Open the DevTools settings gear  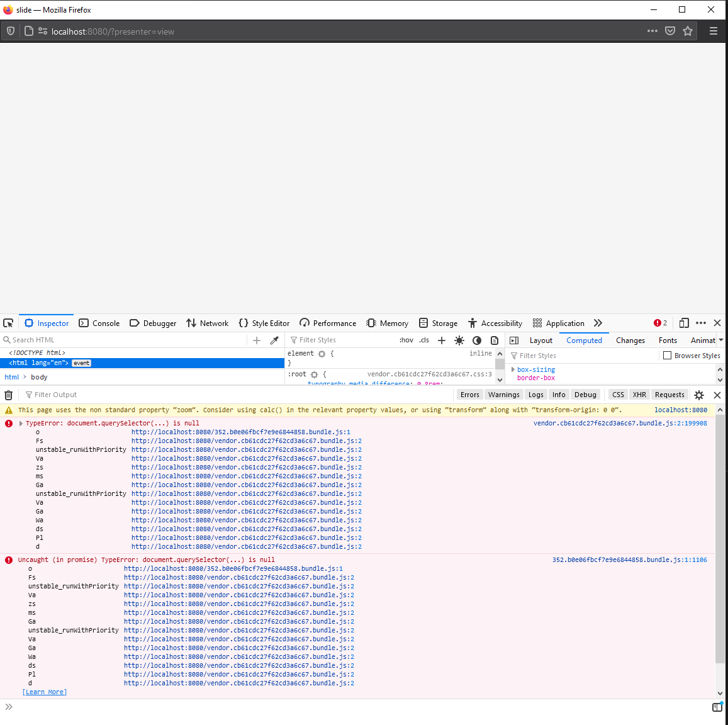pyautogui.click(x=698, y=394)
